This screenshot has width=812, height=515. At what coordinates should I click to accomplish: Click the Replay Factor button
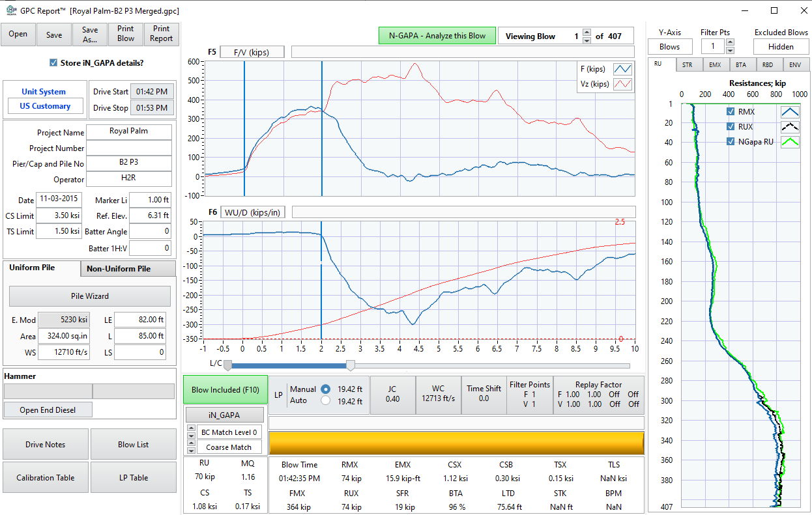tap(598, 395)
